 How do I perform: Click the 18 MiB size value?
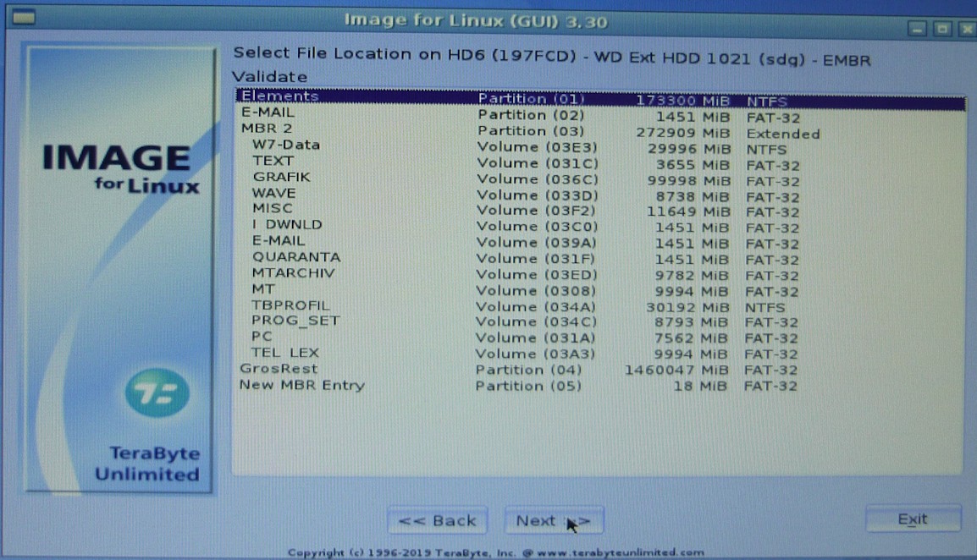699,387
